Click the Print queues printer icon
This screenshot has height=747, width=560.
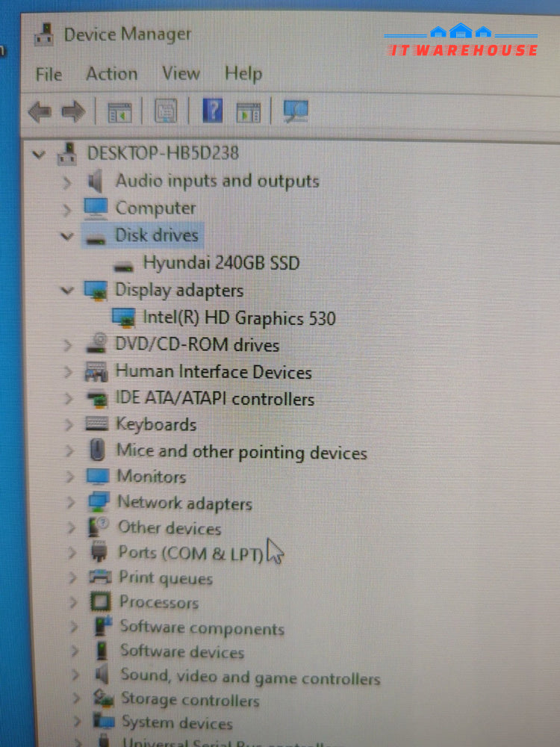tap(101, 577)
